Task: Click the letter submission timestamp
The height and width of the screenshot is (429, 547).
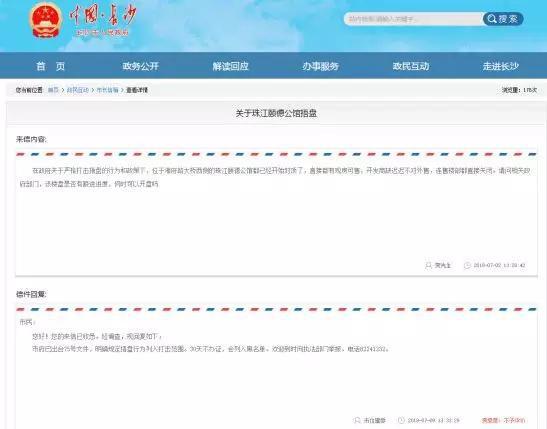Action: pos(500,266)
